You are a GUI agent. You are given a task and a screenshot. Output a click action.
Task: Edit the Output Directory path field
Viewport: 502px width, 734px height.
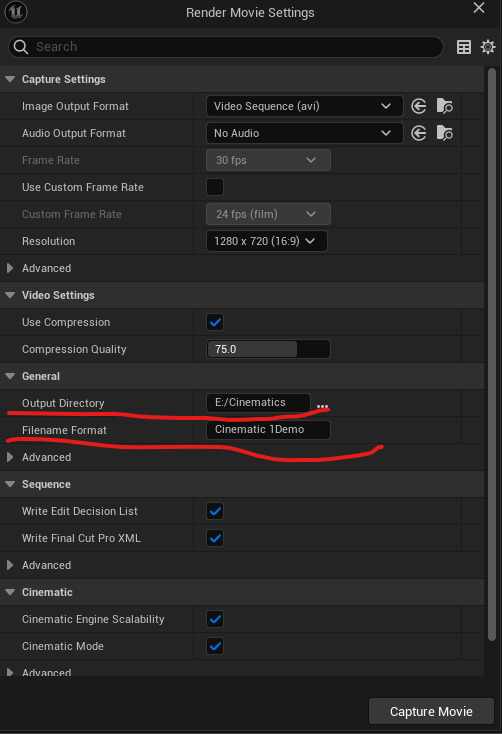tap(258, 403)
